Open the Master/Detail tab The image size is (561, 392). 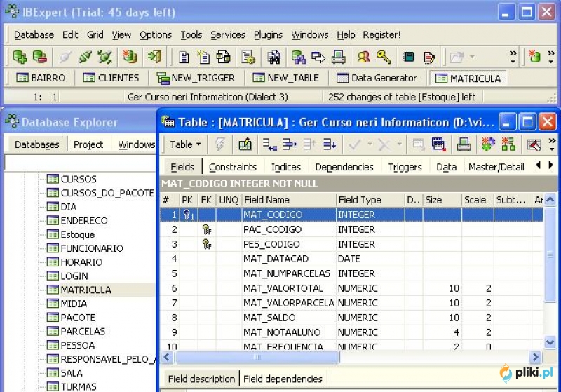[x=496, y=167]
